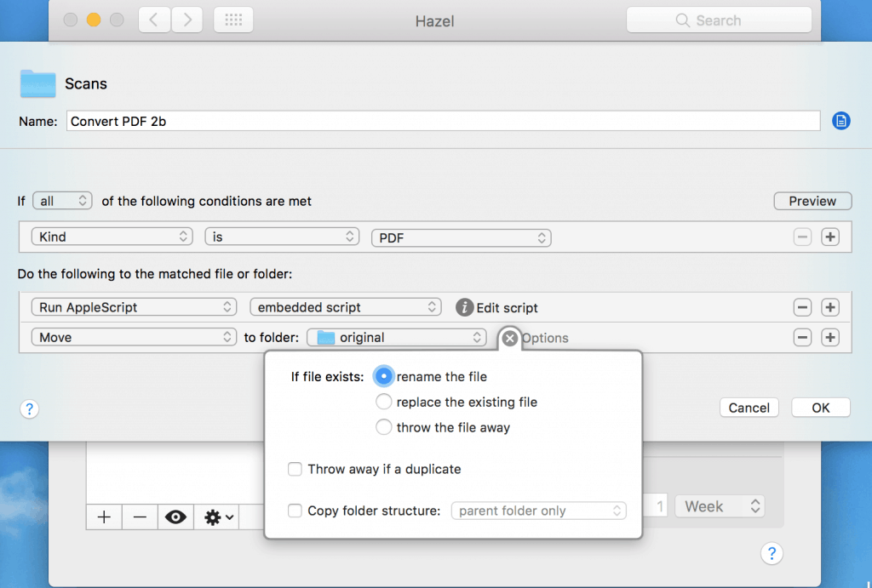Screen dimensions: 872x588
Task: Click the Edit script info icon
Action: (464, 307)
